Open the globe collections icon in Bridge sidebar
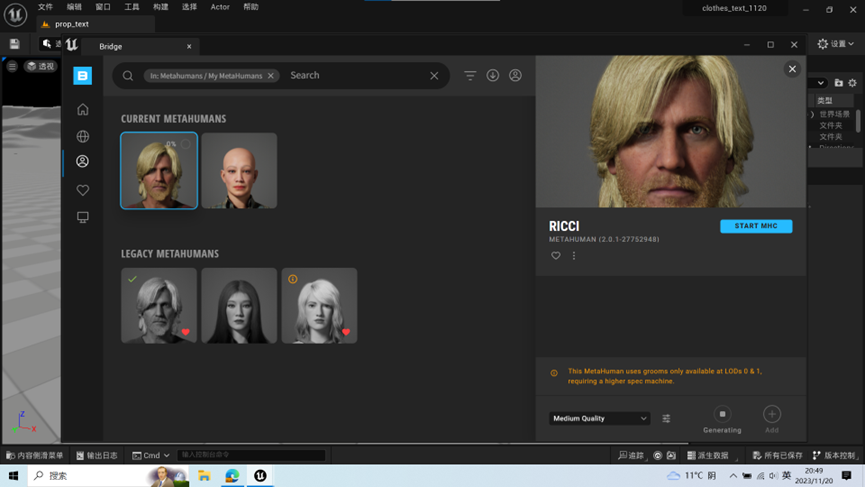Screen dimensions: 865x487 coord(83,136)
